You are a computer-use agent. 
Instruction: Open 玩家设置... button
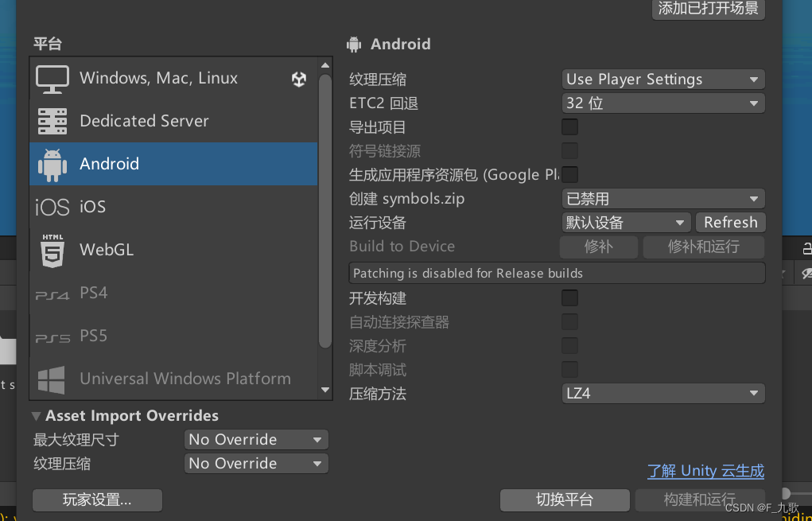[97, 500]
